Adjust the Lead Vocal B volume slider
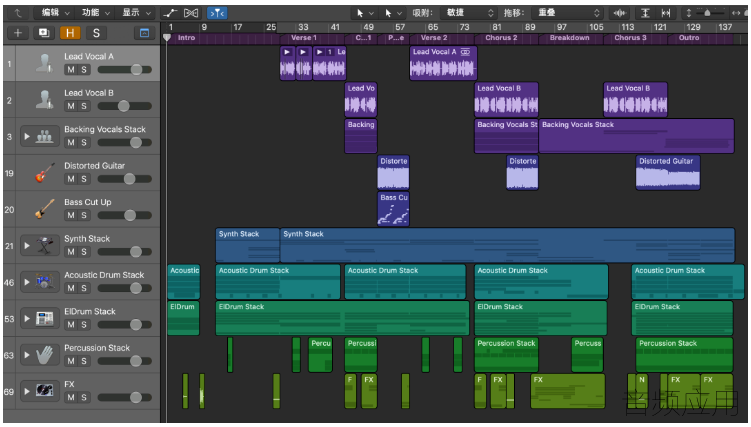 (125, 106)
